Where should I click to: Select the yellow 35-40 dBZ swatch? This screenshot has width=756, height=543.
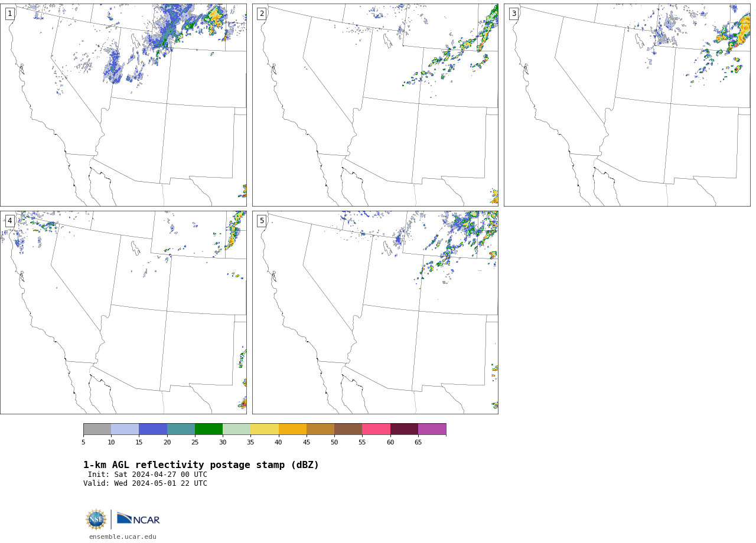click(x=265, y=429)
